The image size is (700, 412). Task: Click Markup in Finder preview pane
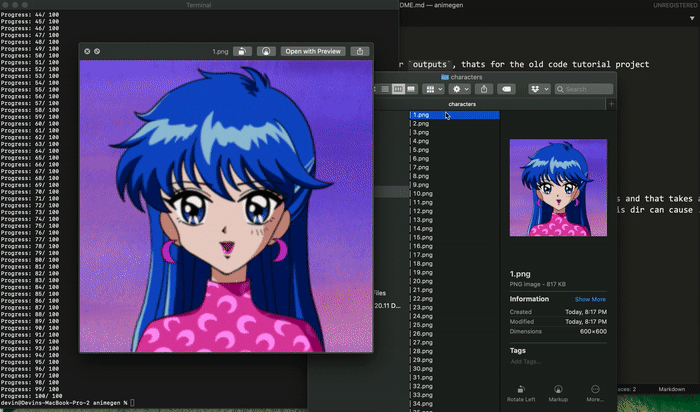pos(559,391)
